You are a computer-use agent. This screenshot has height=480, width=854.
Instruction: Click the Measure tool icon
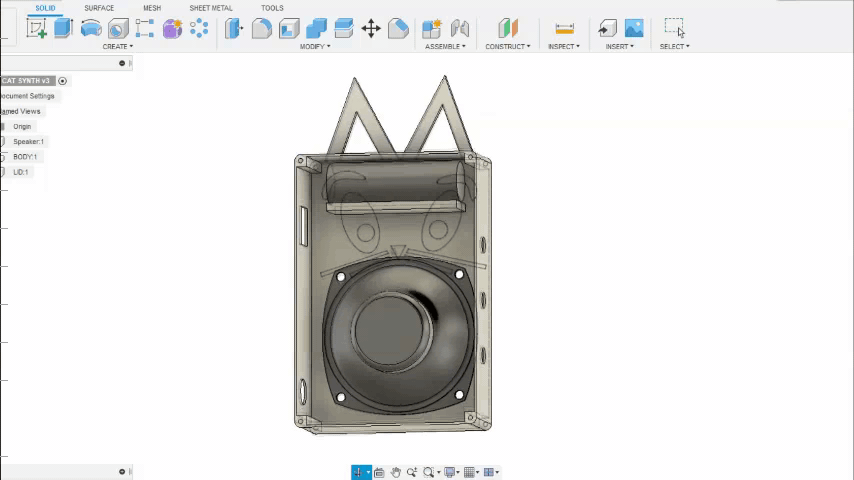564,28
